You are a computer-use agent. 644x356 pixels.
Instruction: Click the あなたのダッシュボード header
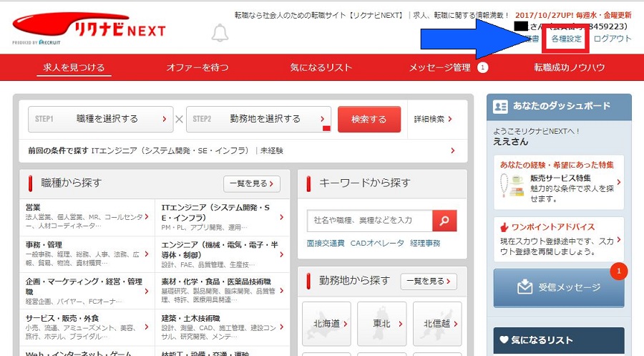559,107
